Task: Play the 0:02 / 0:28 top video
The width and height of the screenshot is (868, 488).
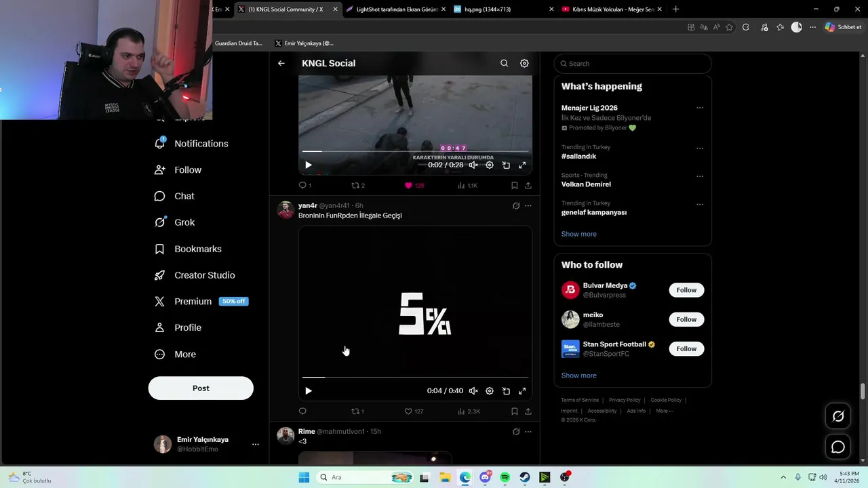Action: 309,165
